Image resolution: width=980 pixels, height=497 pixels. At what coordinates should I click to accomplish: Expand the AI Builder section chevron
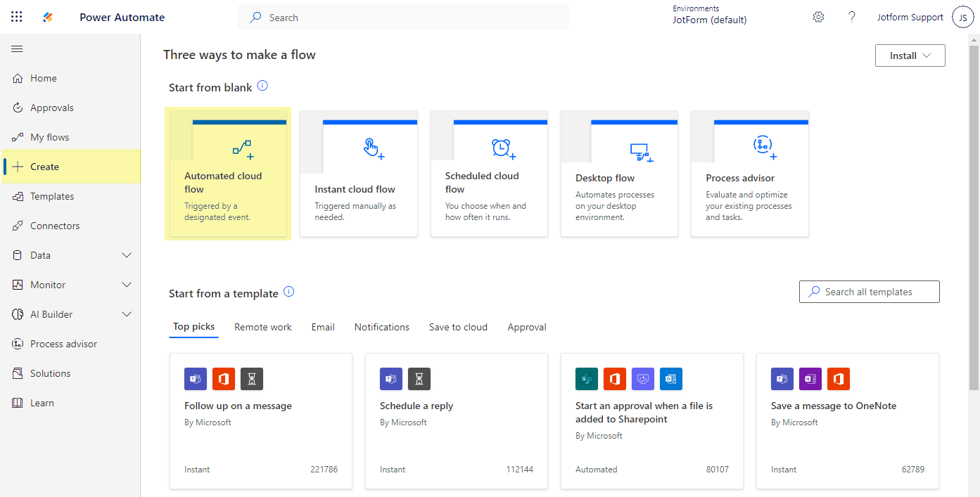(x=127, y=314)
